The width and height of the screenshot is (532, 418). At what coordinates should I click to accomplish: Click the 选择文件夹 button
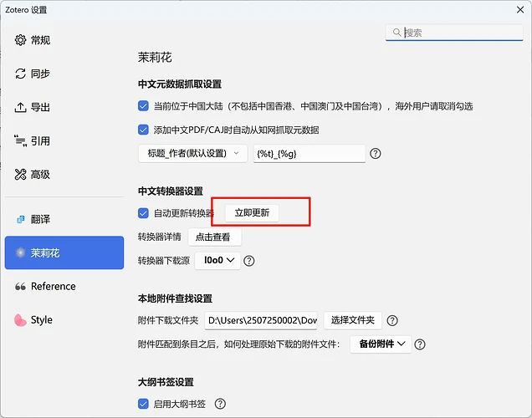(352, 320)
